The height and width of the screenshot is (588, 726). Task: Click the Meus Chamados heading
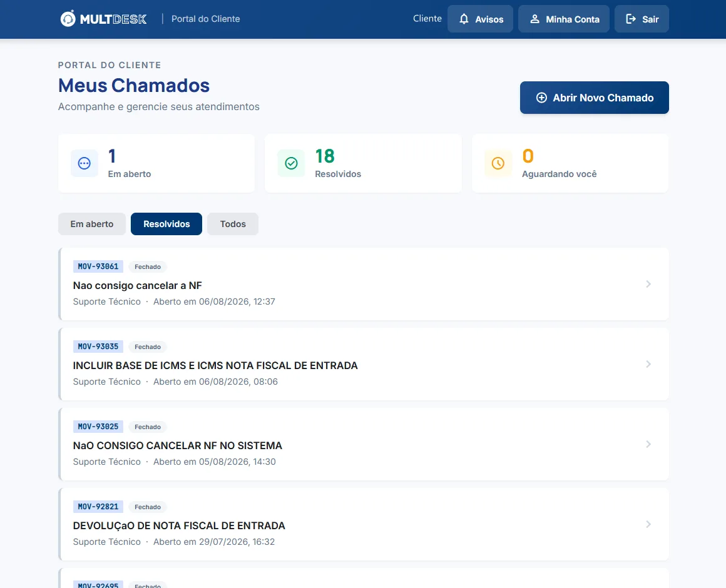[x=134, y=86]
